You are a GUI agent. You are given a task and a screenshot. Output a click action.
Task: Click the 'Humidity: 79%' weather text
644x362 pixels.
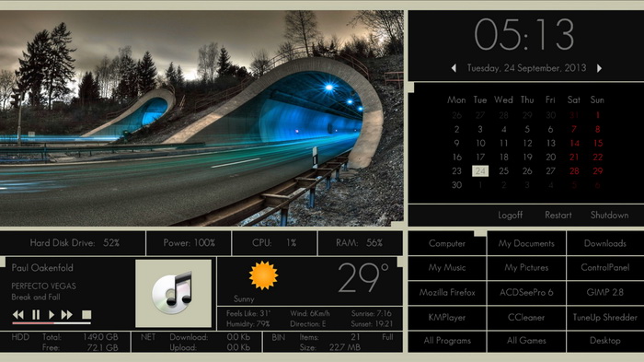pyautogui.click(x=247, y=324)
